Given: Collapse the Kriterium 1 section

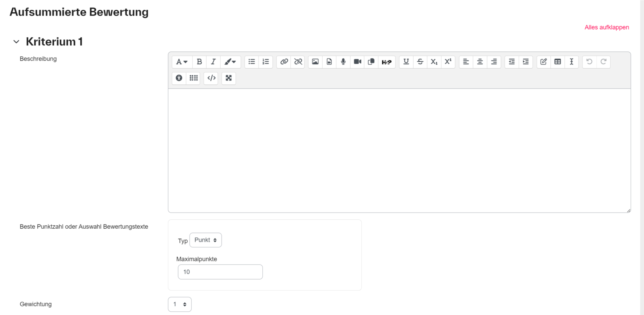Looking at the screenshot, I should (x=16, y=42).
